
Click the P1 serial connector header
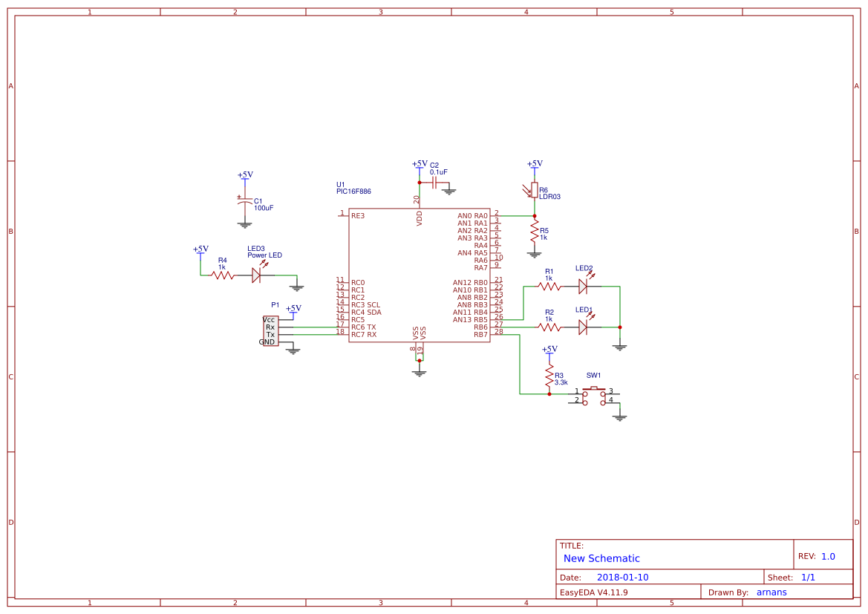point(270,330)
